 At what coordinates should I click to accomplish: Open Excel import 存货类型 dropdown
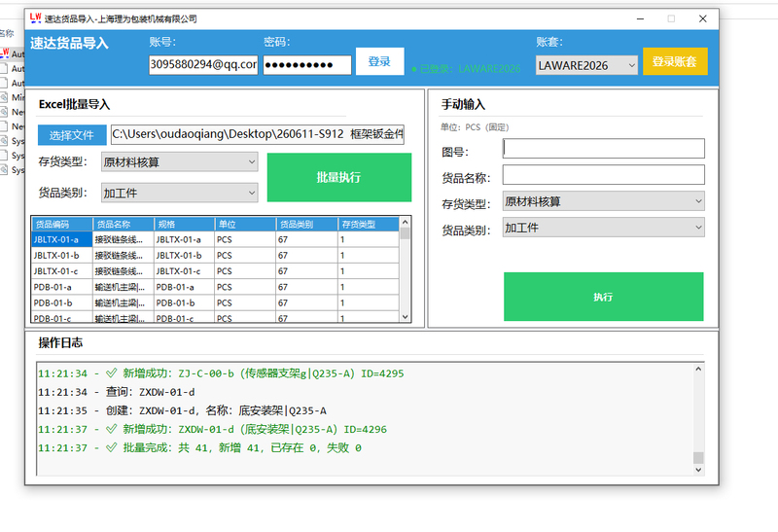pos(180,161)
